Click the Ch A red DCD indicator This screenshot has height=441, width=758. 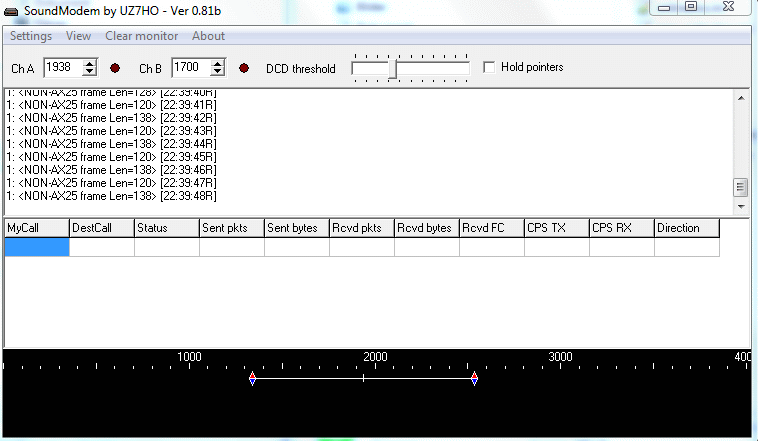[x=115, y=68]
